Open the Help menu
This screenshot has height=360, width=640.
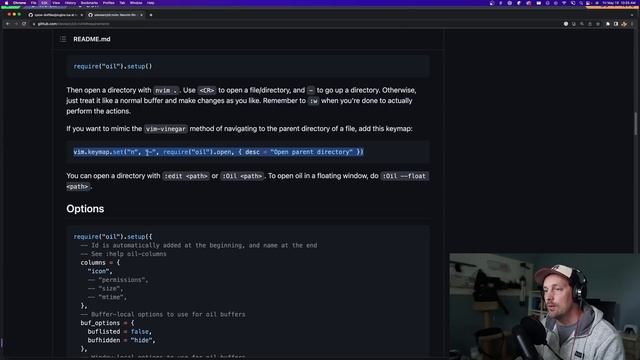tap(151, 3)
